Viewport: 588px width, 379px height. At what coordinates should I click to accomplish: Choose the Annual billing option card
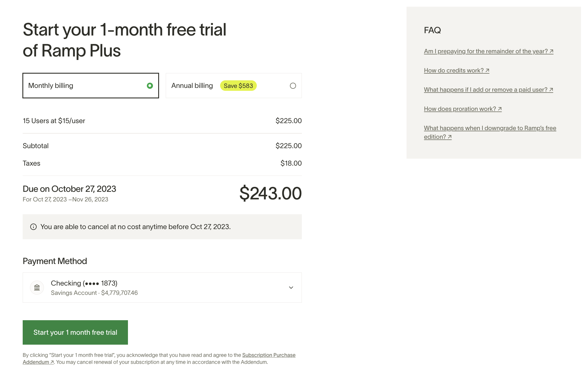[234, 86]
